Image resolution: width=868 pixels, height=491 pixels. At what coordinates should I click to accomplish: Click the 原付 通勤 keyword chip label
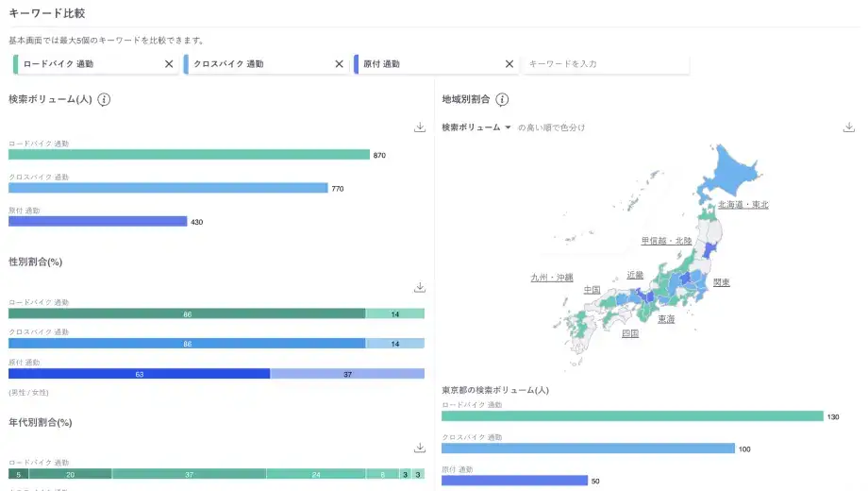(381, 64)
